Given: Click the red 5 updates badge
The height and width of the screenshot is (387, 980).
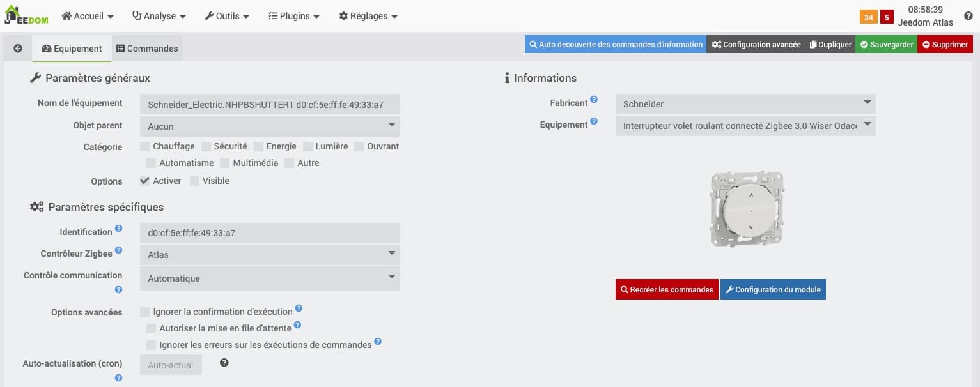Looking at the screenshot, I should (x=887, y=17).
